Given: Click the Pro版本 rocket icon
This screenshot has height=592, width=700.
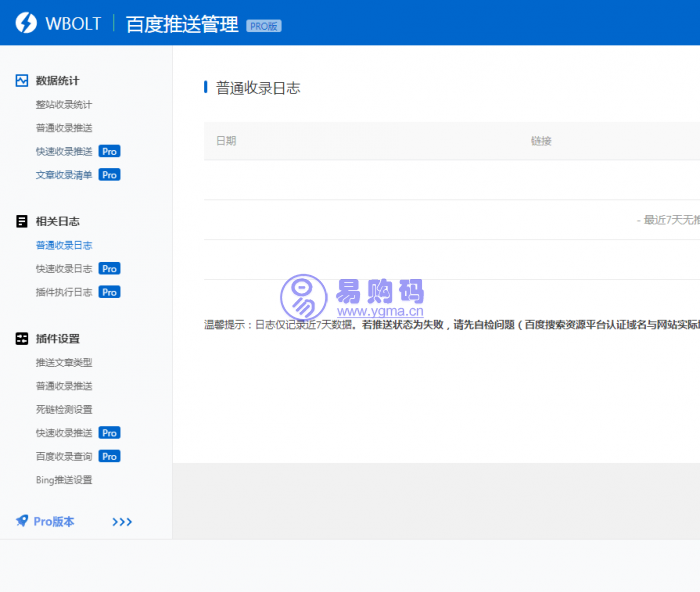Looking at the screenshot, I should (22, 521).
